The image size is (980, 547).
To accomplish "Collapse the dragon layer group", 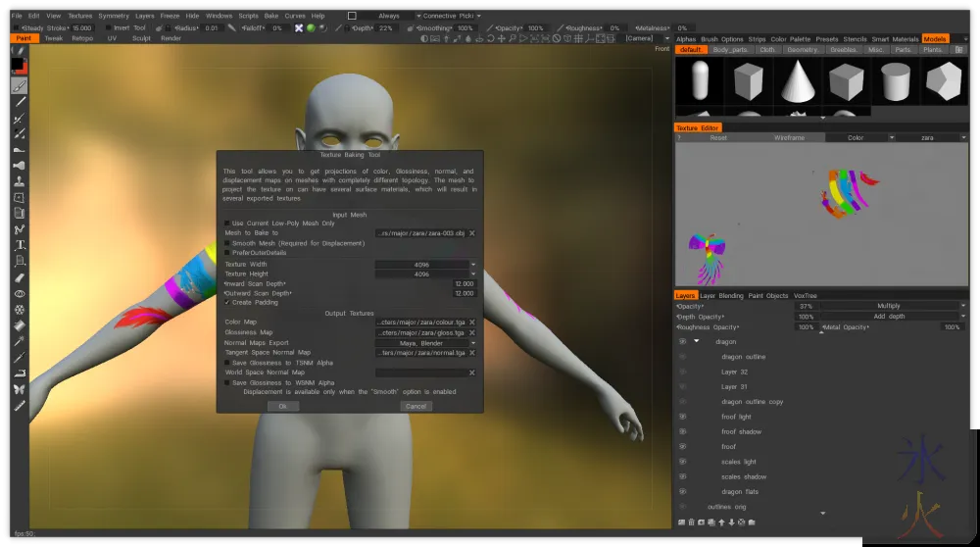I will (696, 342).
